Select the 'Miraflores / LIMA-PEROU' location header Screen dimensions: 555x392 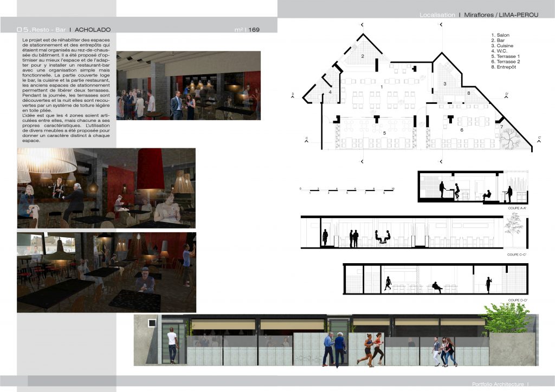[x=501, y=15]
